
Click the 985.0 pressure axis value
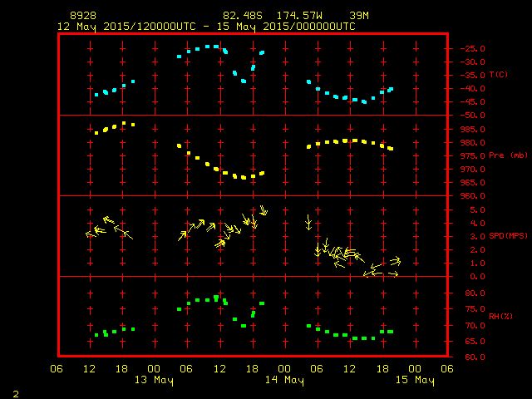(473, 130)
